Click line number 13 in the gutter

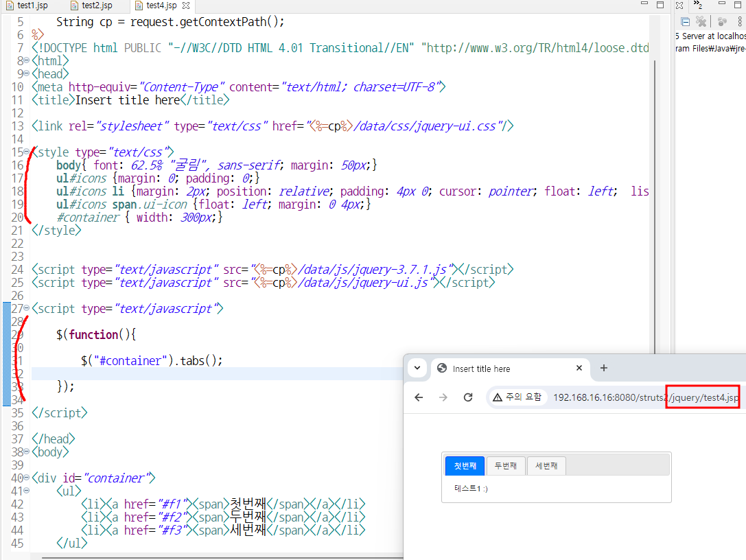17,126
